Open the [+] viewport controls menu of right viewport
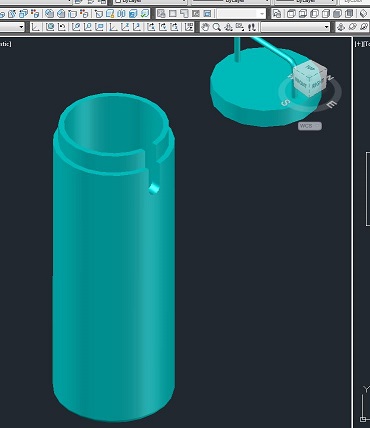The image size is (370, 428). [x=359, y=44]
